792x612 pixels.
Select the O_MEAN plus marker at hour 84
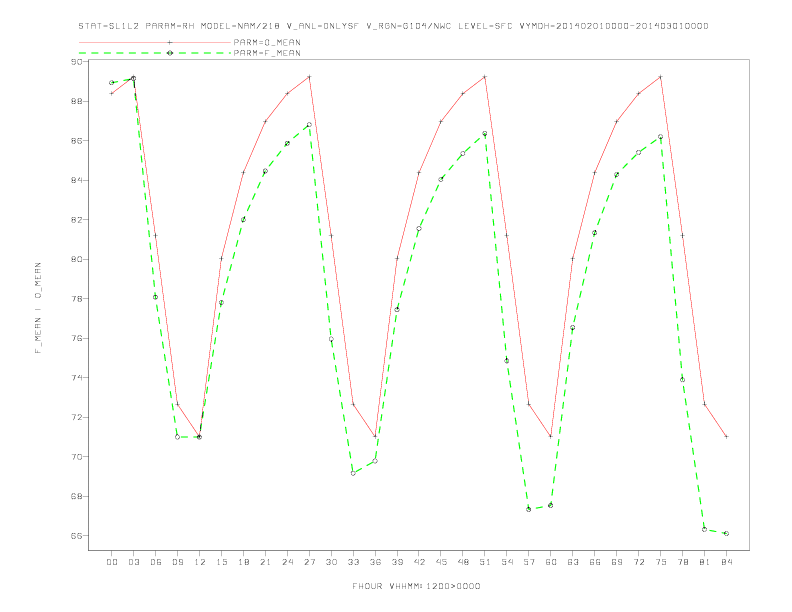pyautogui.click(x=726, y=436)
